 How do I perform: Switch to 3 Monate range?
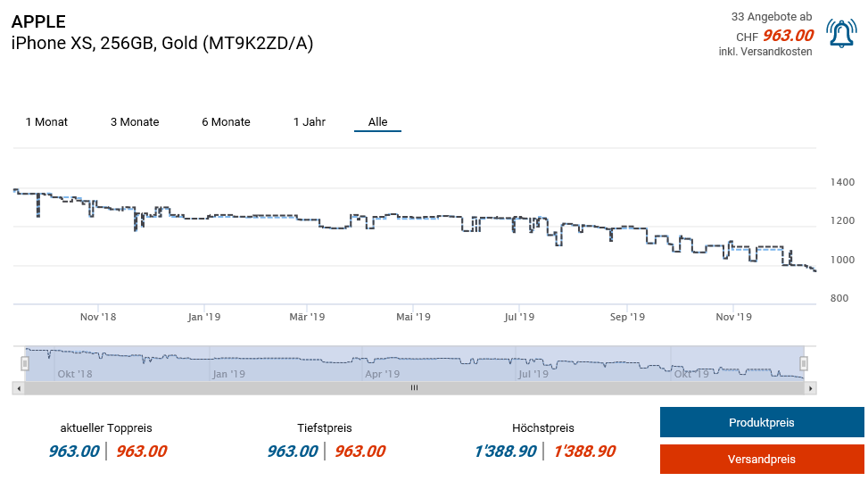point(135,122)
